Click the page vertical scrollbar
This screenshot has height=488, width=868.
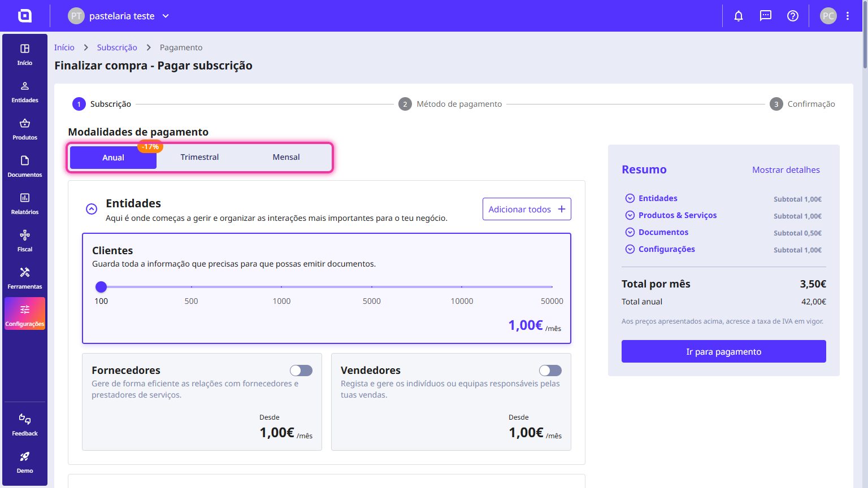click(x=865, y=35)
